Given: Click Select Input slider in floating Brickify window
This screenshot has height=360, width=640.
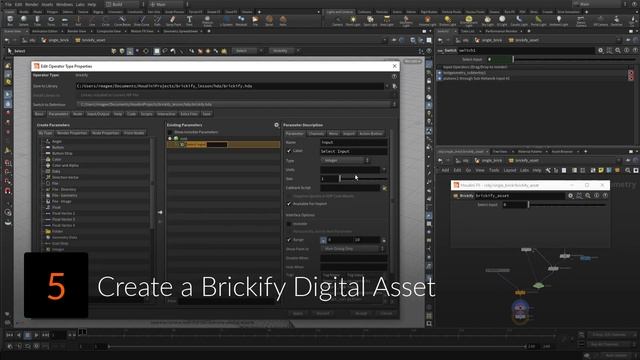Looking at the screenshot, I should (x=567, y=204).
